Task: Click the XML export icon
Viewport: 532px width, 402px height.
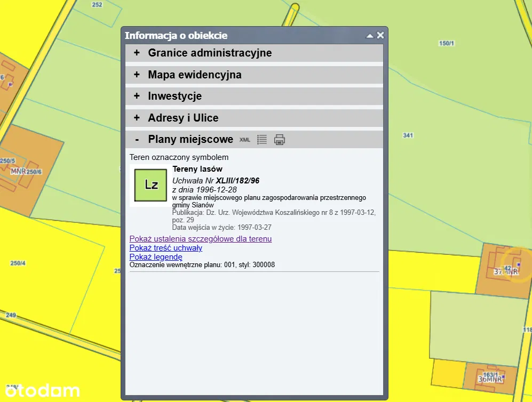Action: [x=245, y=140]
